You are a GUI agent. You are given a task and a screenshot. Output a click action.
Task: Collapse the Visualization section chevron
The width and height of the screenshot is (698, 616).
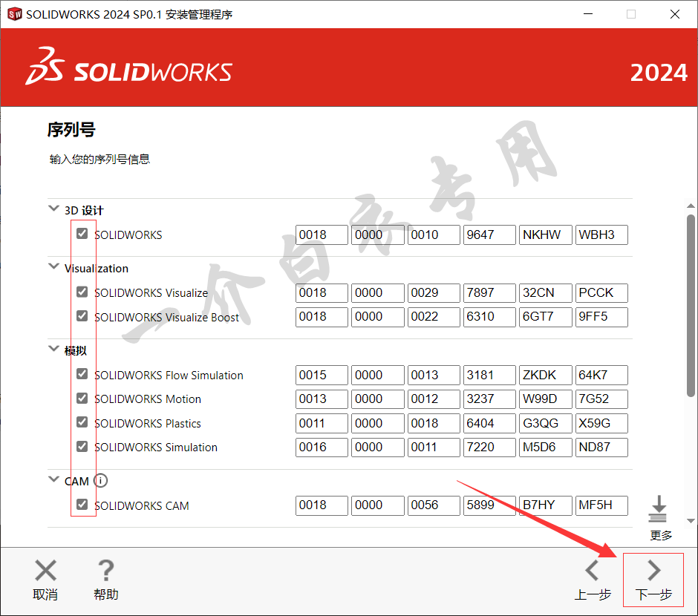point(53,267)
